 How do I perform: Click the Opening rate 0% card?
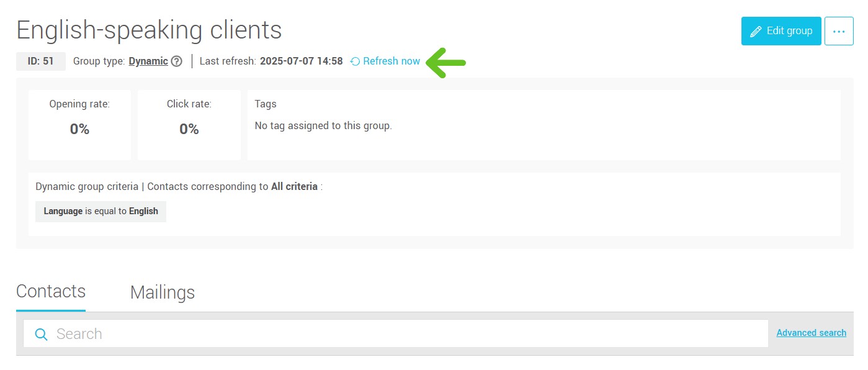[79, 124]
